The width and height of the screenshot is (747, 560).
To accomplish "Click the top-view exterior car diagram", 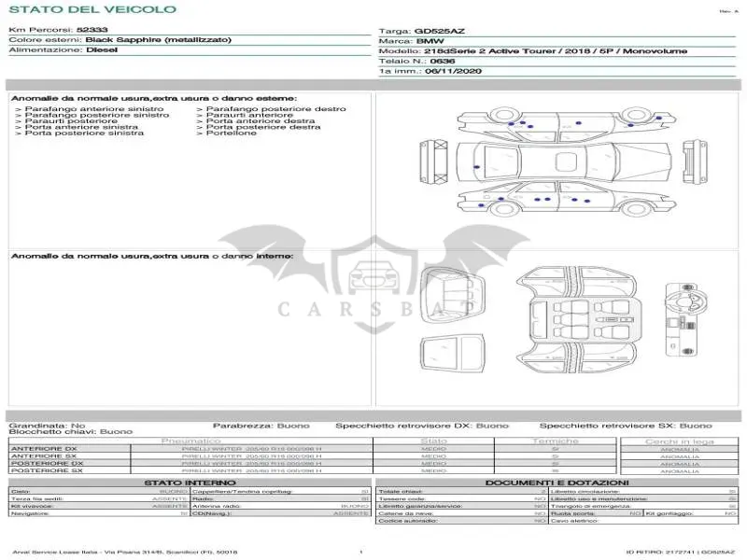I will tap(564, 161).
